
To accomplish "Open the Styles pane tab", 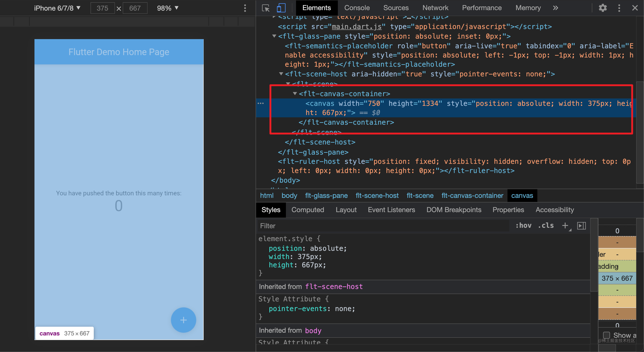I will [271, 210].
